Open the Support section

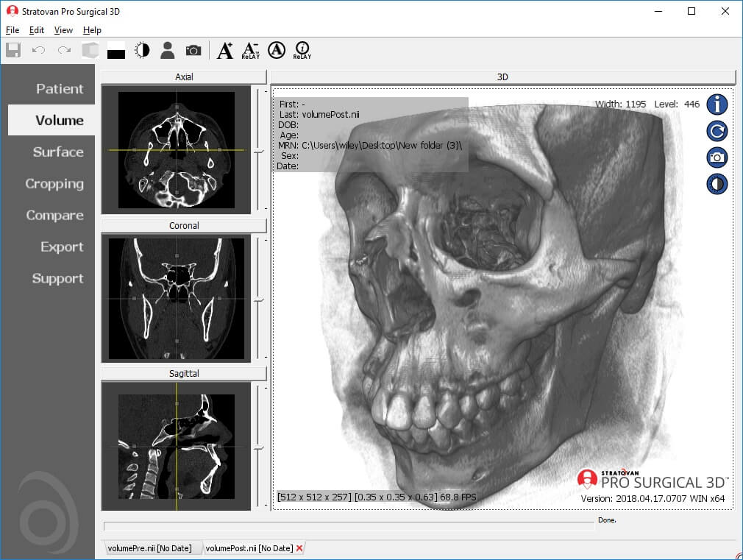click(59, 278)
